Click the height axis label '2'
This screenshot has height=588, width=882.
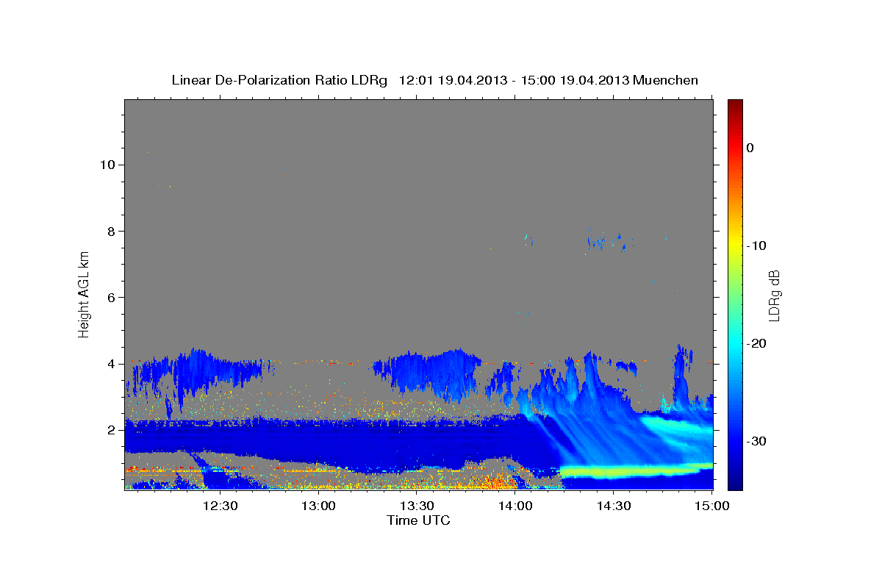(x=110, y=430)
